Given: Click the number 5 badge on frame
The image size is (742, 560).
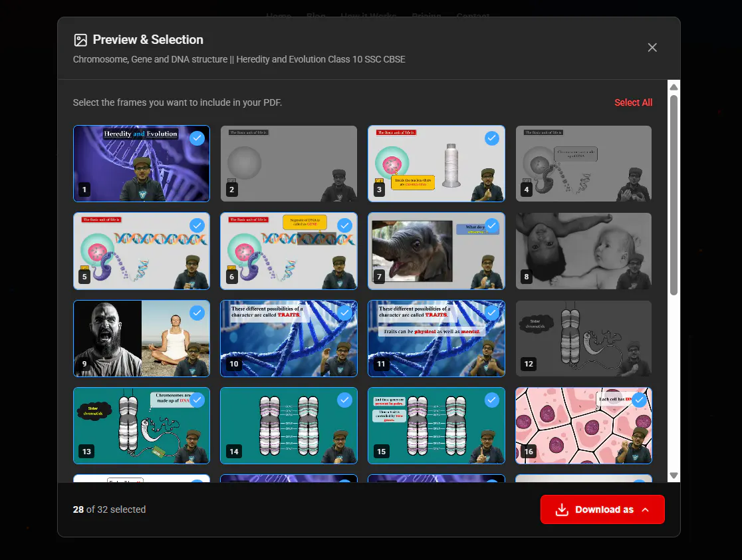Looking at the screenshot, I should point(84,277).
